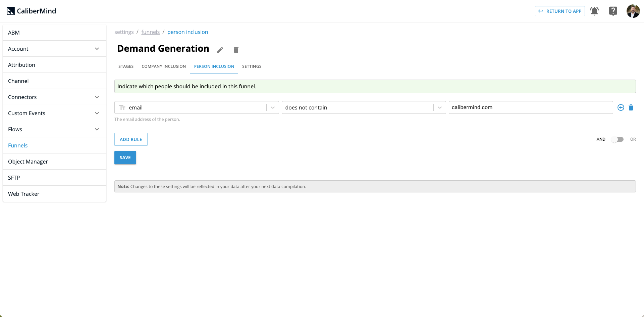Edit the Demand Generation funnel name
The width and height of the screenshot is (644, 317).
[220, 50]
